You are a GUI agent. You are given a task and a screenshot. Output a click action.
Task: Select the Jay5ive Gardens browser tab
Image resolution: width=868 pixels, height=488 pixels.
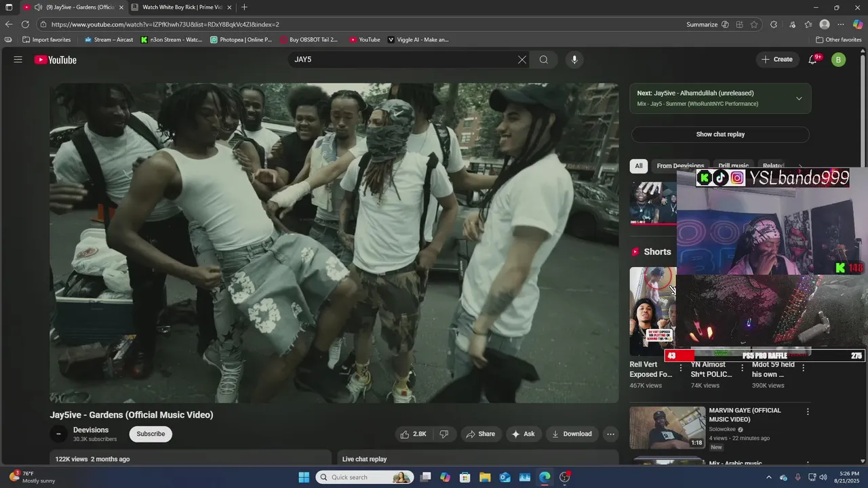[x=73, y=7]
